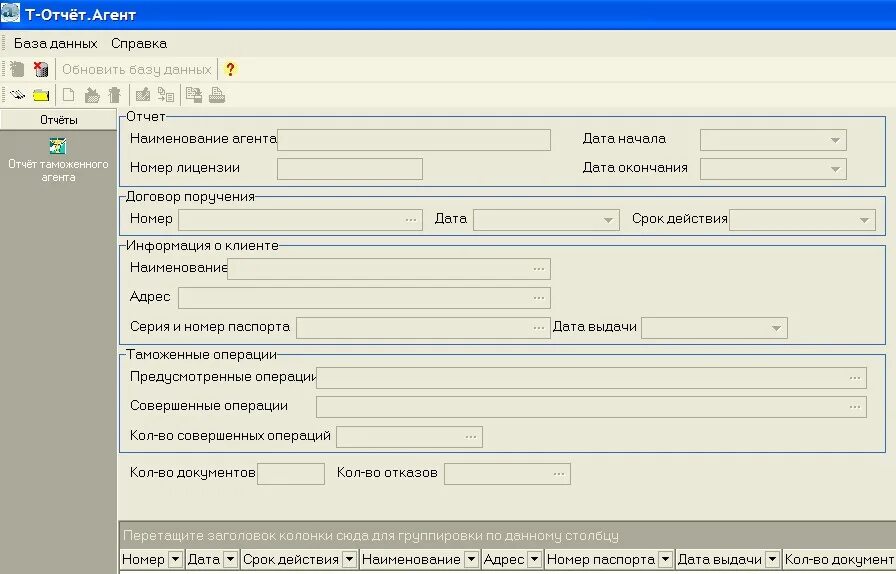This screenshot has height=574, width=896.
Task: Click the delete database icon with red X
Action: 41,69
